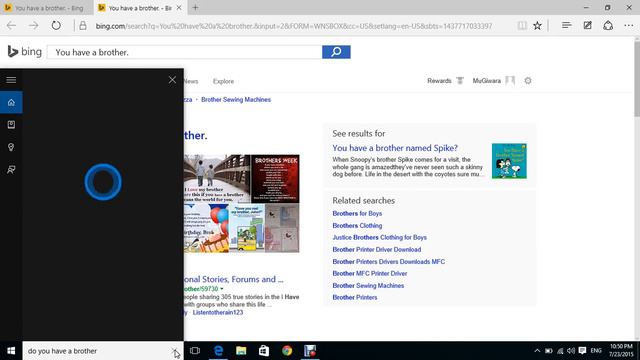This screenshot has width=640, height=360.
Task: Go back in Edge browser
Action: (11, 26)
